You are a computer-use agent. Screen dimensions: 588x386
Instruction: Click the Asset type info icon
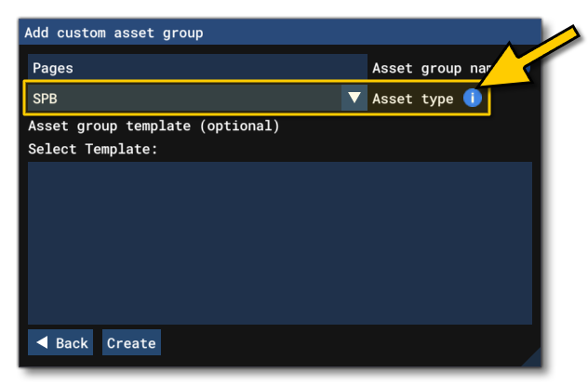(473, 98)
